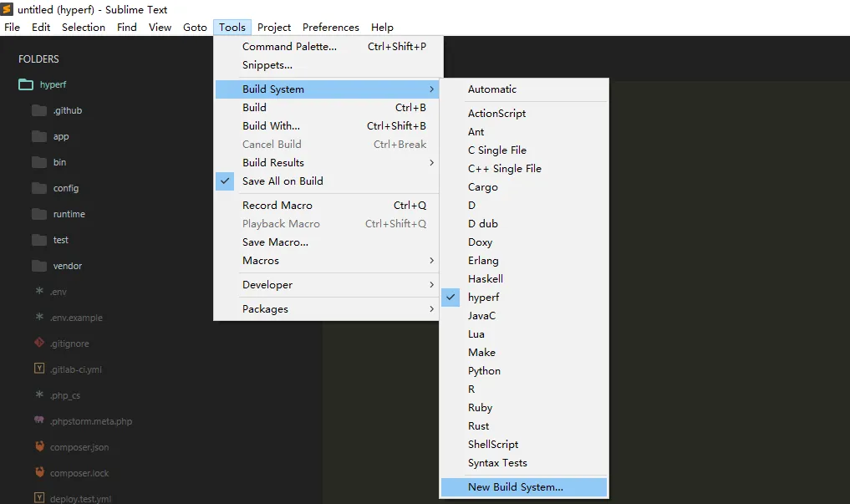Image resolution: width=850 pixels, height=504 pixels.
Task: Click the icon beside composer.lock
Action: point(39,472)
